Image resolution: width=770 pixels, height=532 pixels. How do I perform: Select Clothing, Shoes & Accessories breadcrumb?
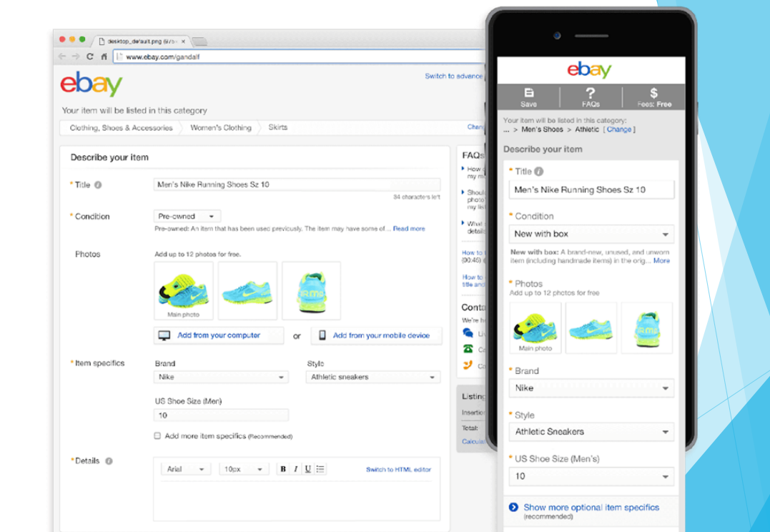tap(121, 128)
